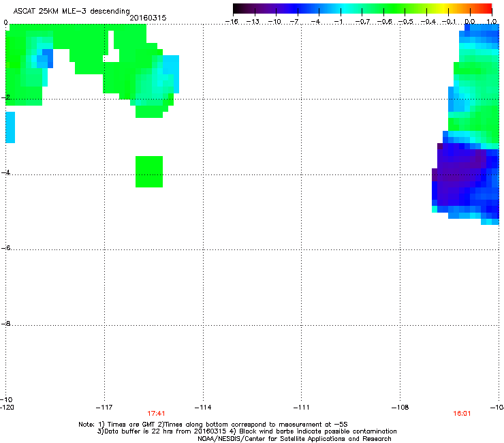Click the '-8' latitude axis label
This screenshot has width=504, height=443.
coord(6,323)
